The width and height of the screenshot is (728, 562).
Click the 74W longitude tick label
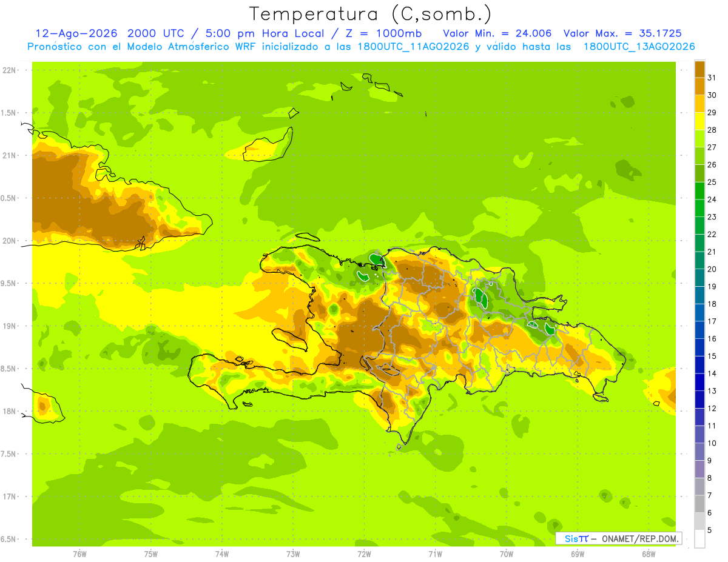pyautogui.click(x=222, y=554)
